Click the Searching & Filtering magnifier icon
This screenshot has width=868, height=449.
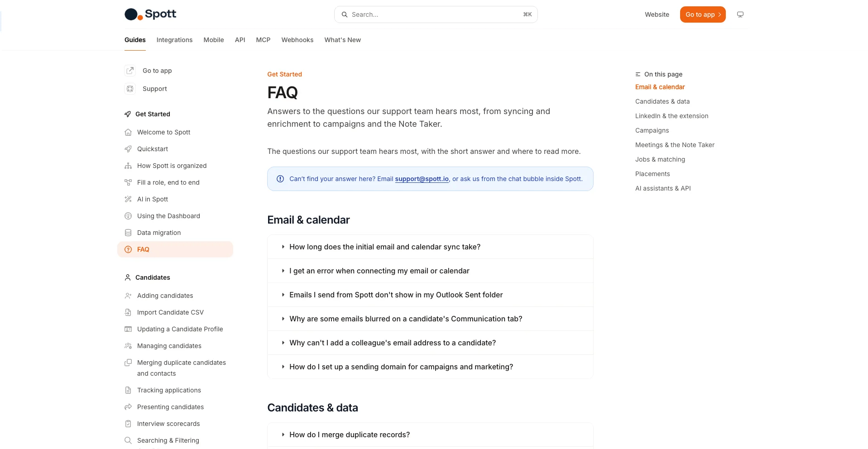point(128,440)
